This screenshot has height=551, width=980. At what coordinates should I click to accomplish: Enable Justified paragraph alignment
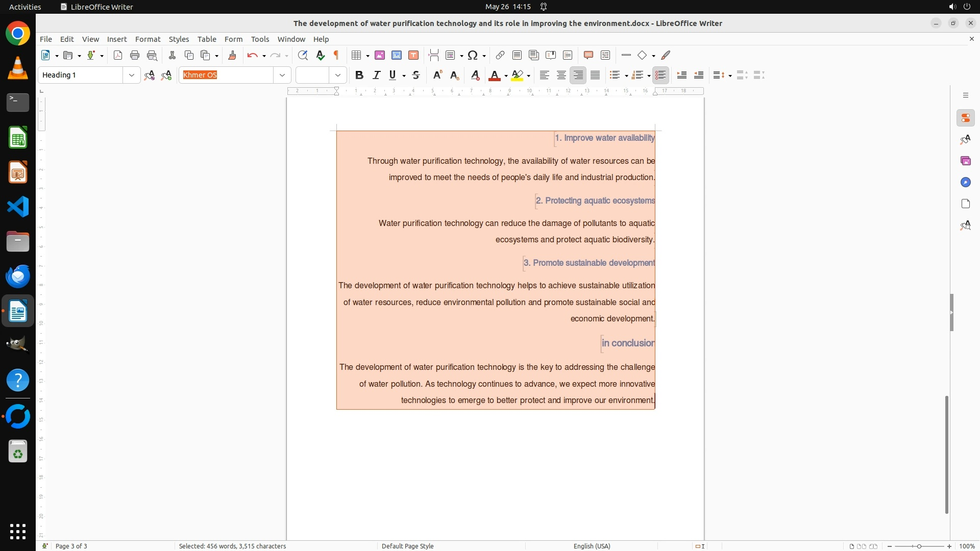coord(595,75)
